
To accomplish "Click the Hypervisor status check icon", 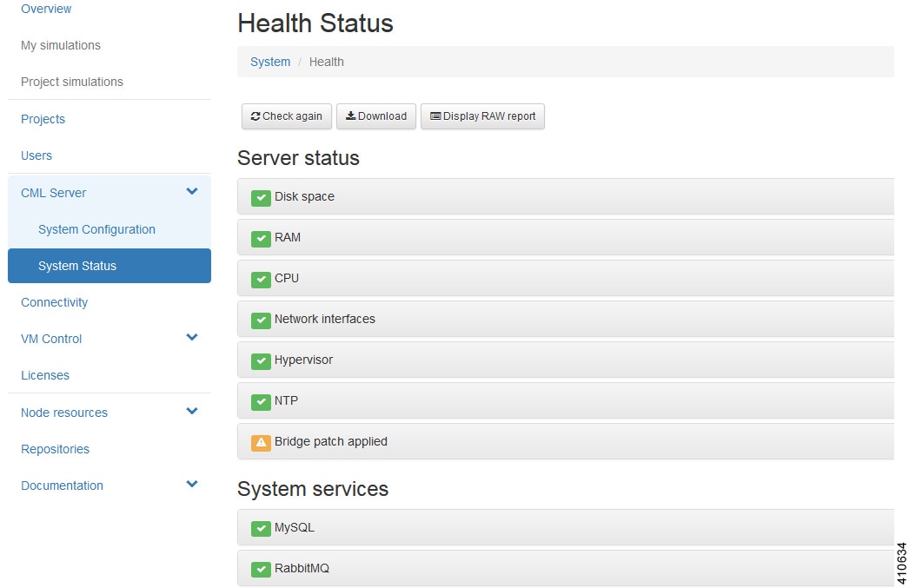I will coord(261,360).
